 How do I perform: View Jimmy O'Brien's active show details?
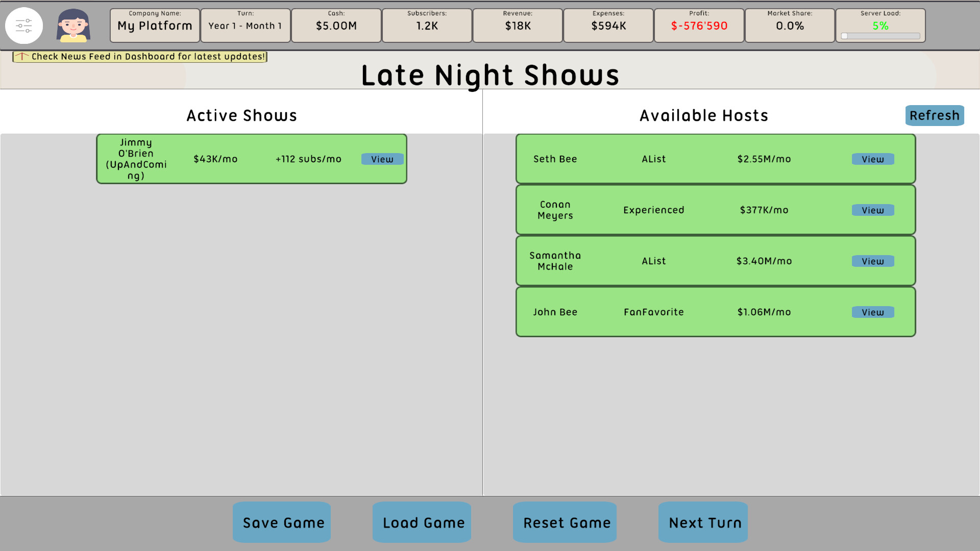point(382,159)
